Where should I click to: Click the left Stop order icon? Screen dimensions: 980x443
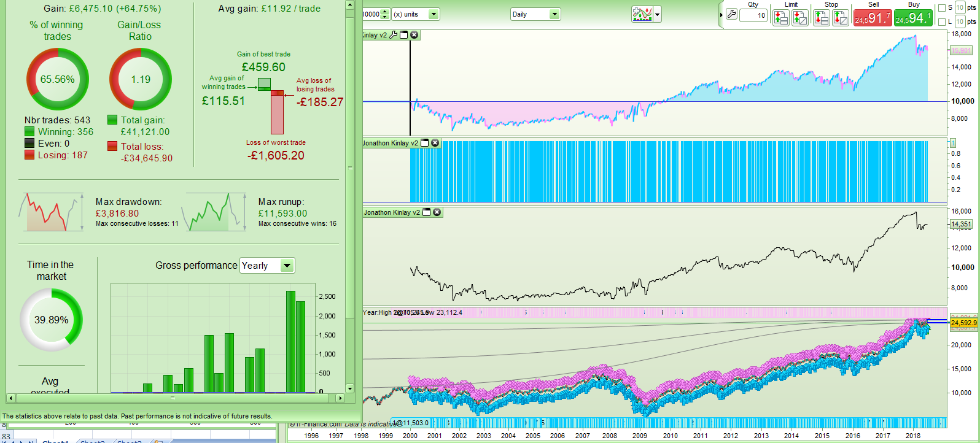tap(822, 18)
